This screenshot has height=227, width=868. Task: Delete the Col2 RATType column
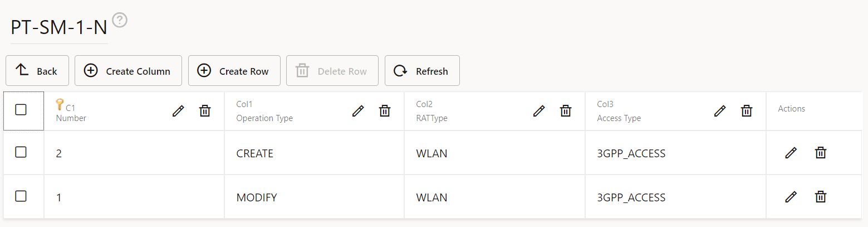(566, 111)
